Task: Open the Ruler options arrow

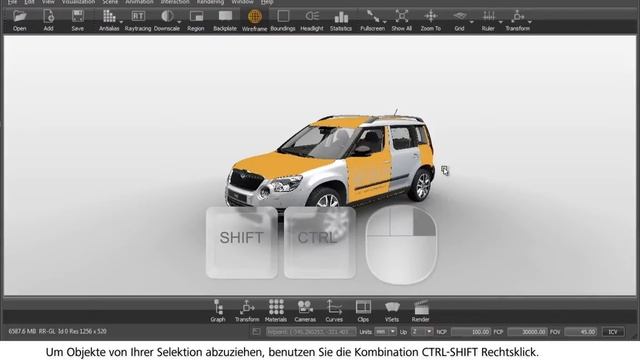Action: point(500,21)
